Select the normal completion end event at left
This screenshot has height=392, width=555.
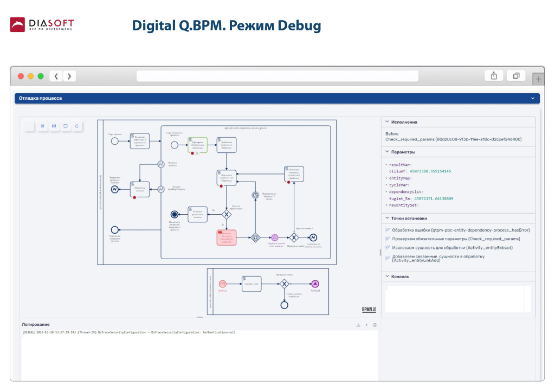(x=115, y=230)
